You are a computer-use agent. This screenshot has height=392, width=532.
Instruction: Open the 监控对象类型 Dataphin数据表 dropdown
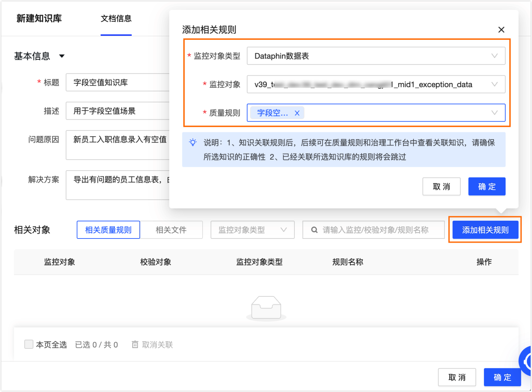pos(376,56)
